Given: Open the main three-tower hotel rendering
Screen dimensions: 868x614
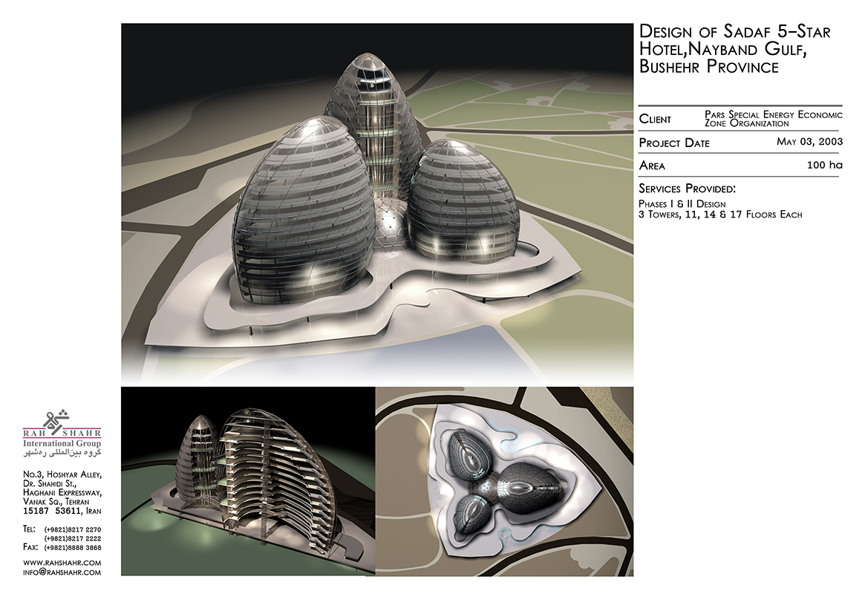Looking at the screenshot, I should tap(377, 204).
